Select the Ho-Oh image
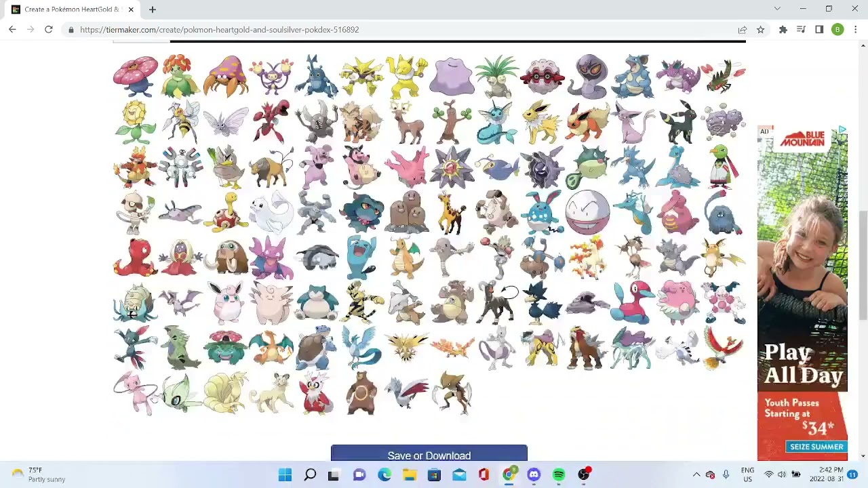Image resolution: width=868 pixels, height=488 pixels. (x=723, y=348)
